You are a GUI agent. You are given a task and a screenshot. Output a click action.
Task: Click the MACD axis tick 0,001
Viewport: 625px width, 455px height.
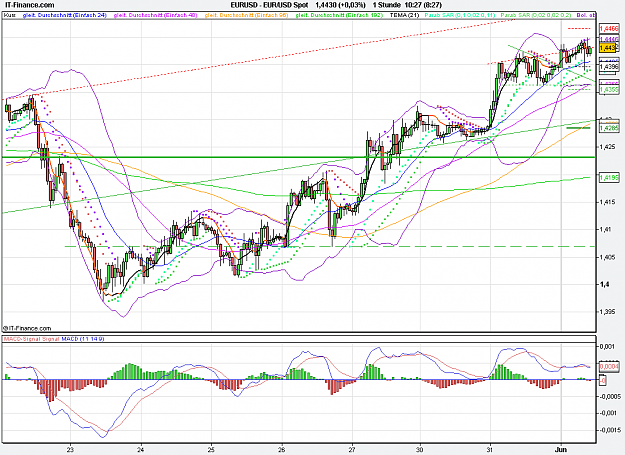point(607,346)
